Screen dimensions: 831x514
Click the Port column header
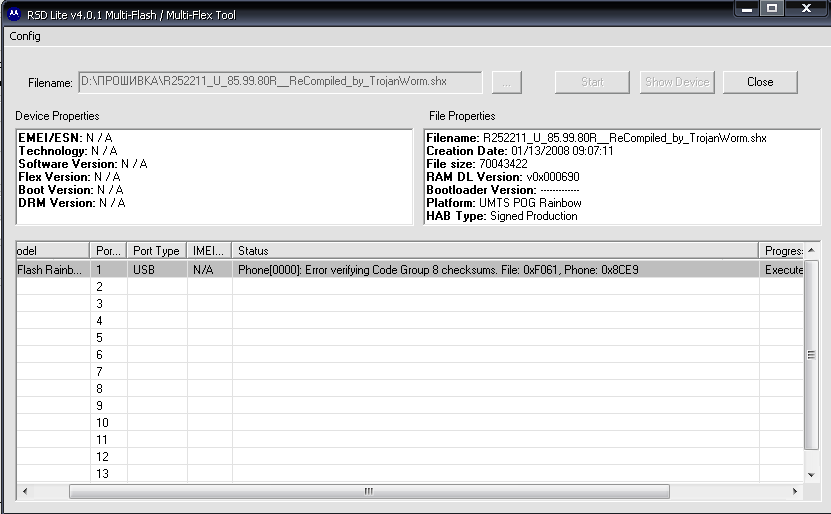pyautogui.click(x=109, y=251)
